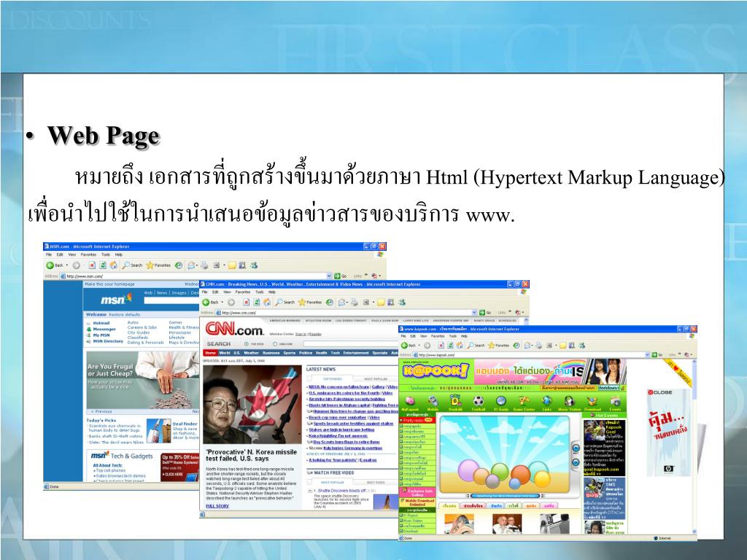Click Kim Jong-il news photo on CNN

252,405
